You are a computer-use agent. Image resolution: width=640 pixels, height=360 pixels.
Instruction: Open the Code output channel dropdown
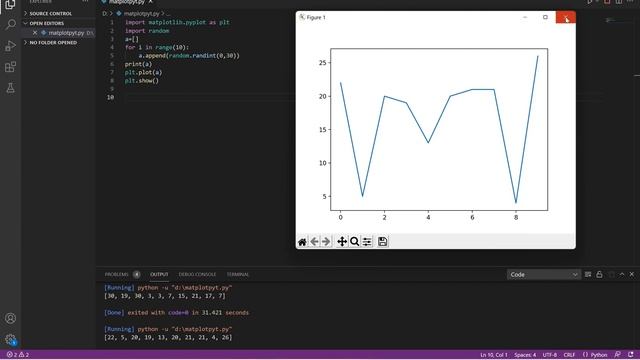click(x=543, y=275)
